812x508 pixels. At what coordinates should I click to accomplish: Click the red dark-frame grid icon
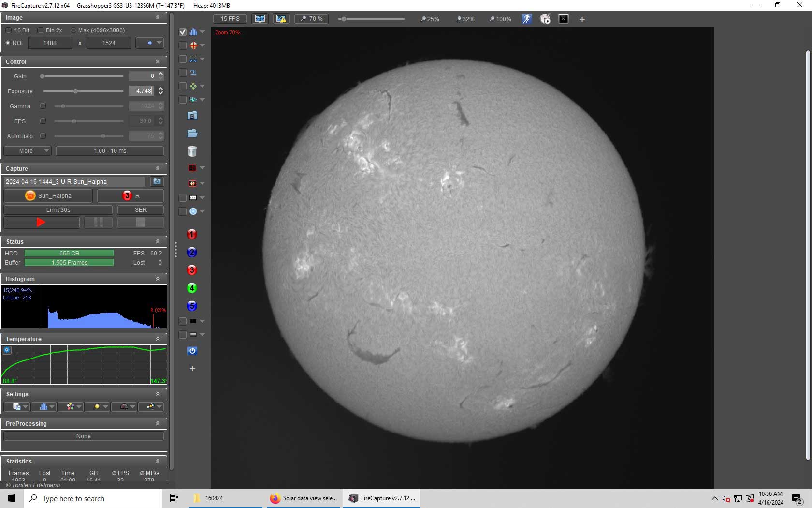(192, 168)
